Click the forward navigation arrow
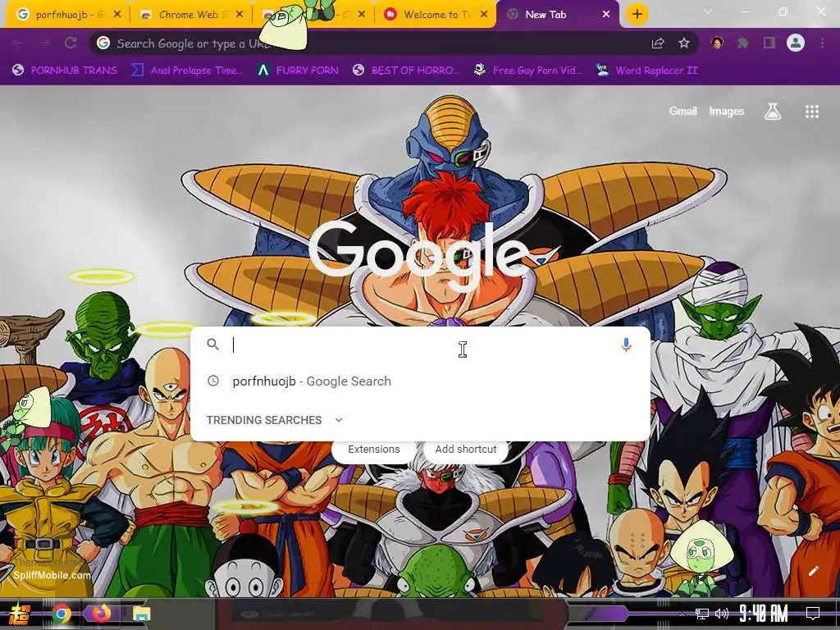This screenshot has width=840, height=630. [x=44, y=43]
